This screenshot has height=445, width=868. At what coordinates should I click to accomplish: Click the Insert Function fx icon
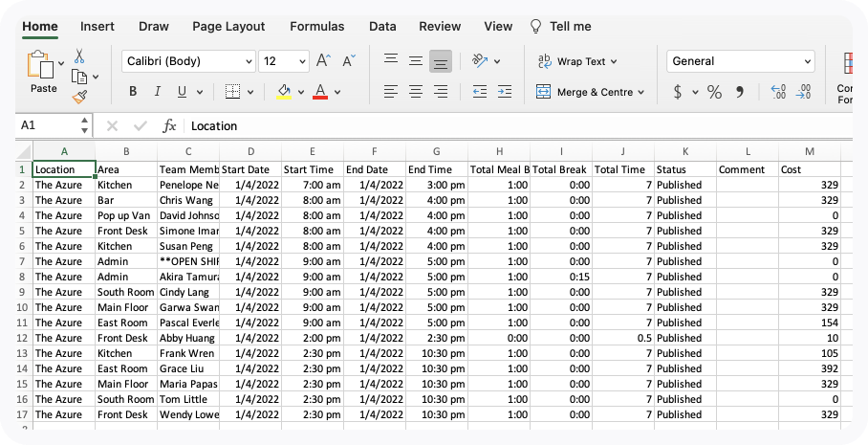169,125
